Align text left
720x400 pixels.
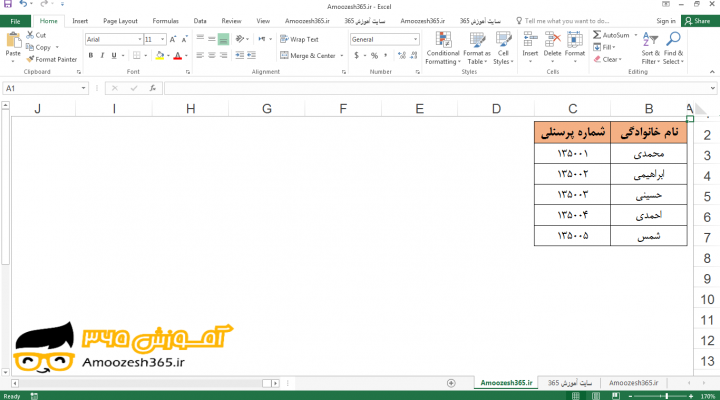[200, 55]
